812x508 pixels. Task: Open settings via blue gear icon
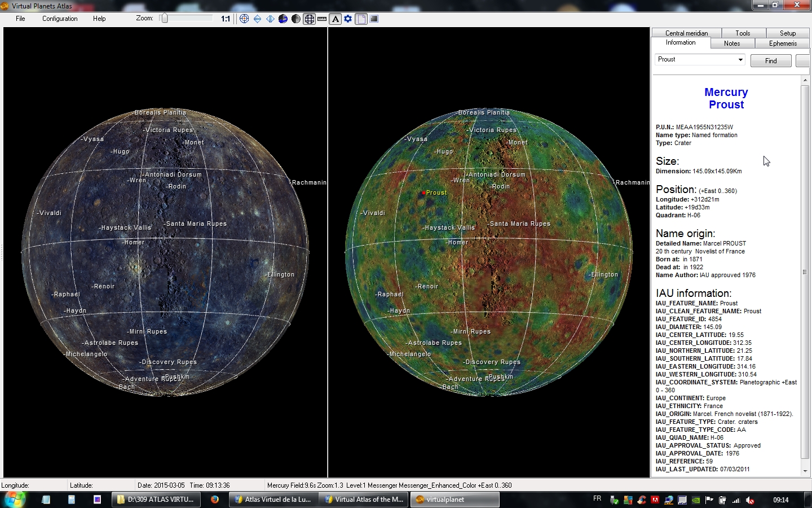348,19
